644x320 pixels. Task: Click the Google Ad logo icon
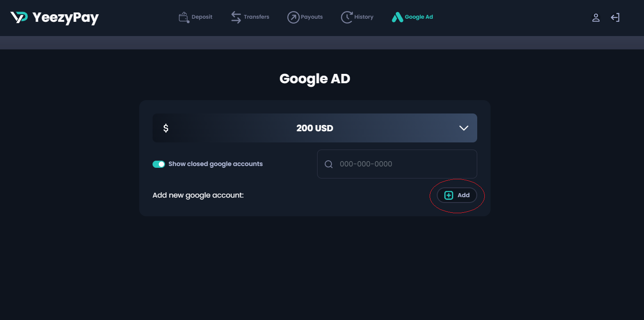click(397, 17)
